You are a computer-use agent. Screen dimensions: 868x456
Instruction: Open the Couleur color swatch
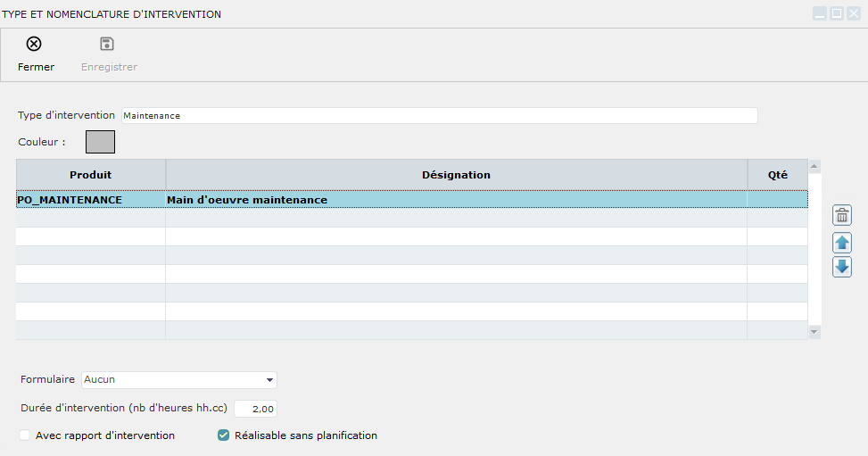[100, 142]
